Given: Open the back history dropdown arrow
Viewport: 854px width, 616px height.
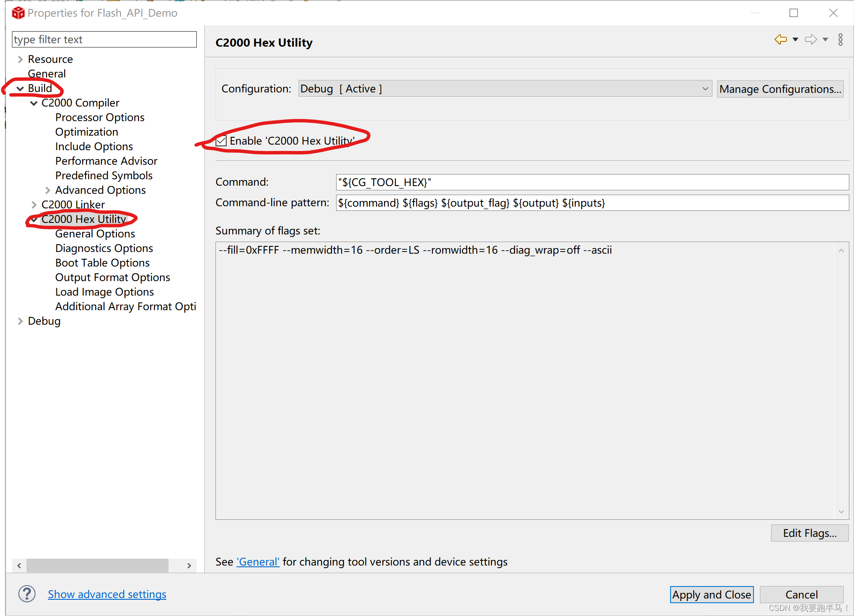Looking at the screenshot, I should pyautogui.click(x=795, y=39).
